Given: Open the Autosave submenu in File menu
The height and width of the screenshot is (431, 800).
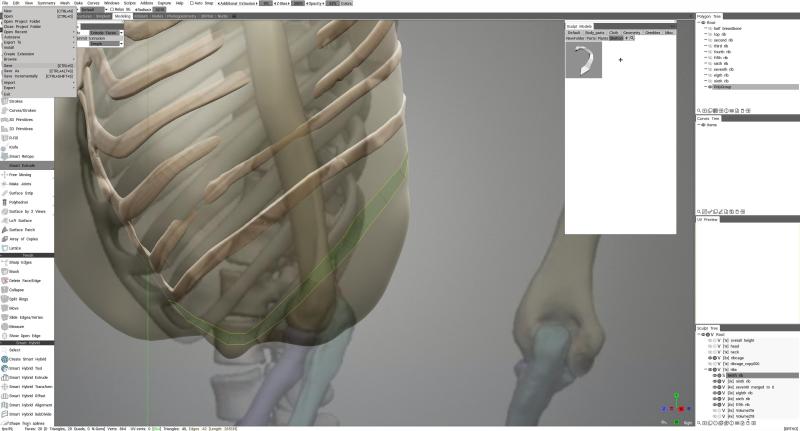Looking at the screenshot, I should click(38, 37).
